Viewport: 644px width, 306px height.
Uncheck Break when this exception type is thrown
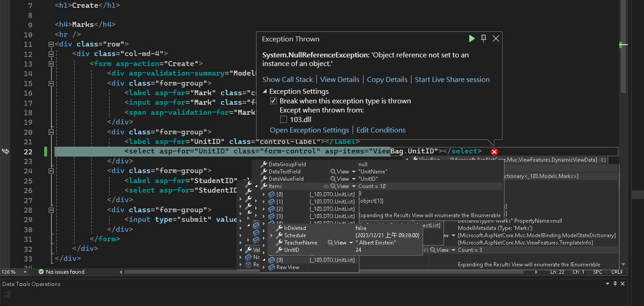273,101
